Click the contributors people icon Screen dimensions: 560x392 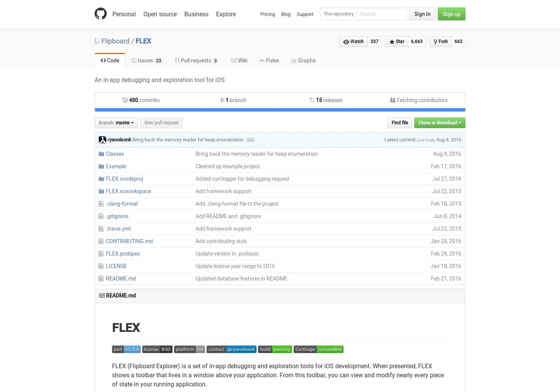click(x=393, y=100)
